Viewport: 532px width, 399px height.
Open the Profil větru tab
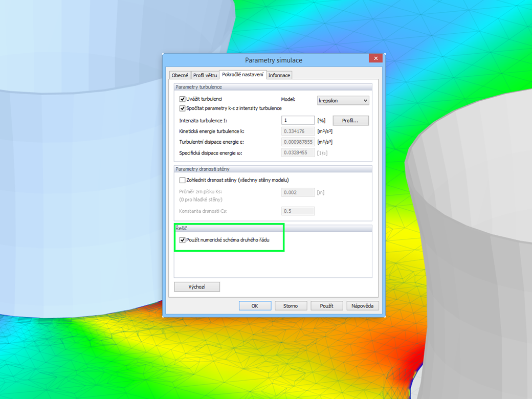[x=204, y=75]
